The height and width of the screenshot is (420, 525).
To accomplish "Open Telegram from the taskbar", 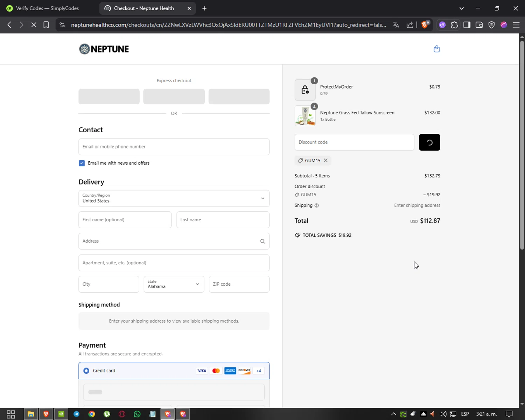I will (x=76, y=414).
